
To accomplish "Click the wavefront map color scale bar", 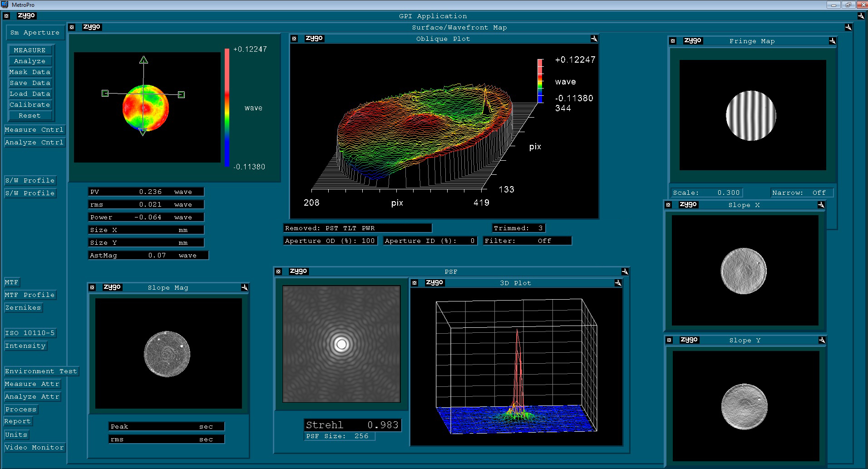I will click(x=227, y=107).
